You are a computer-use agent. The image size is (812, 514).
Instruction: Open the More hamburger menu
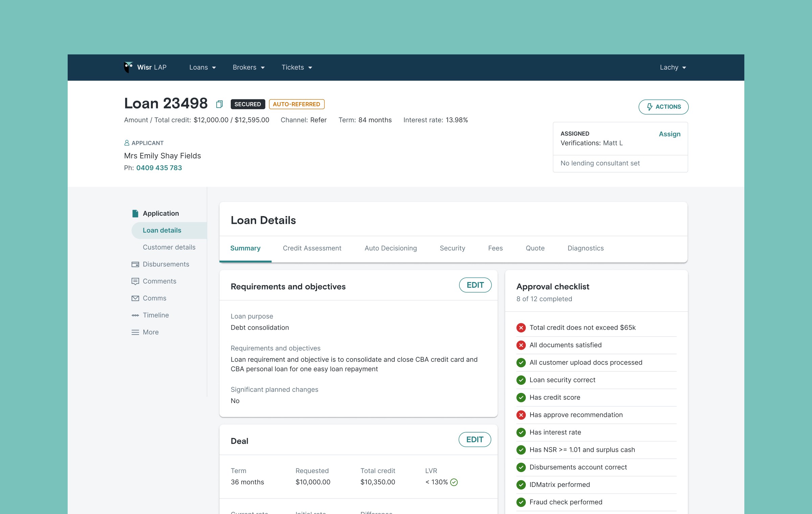pos(135,332)
